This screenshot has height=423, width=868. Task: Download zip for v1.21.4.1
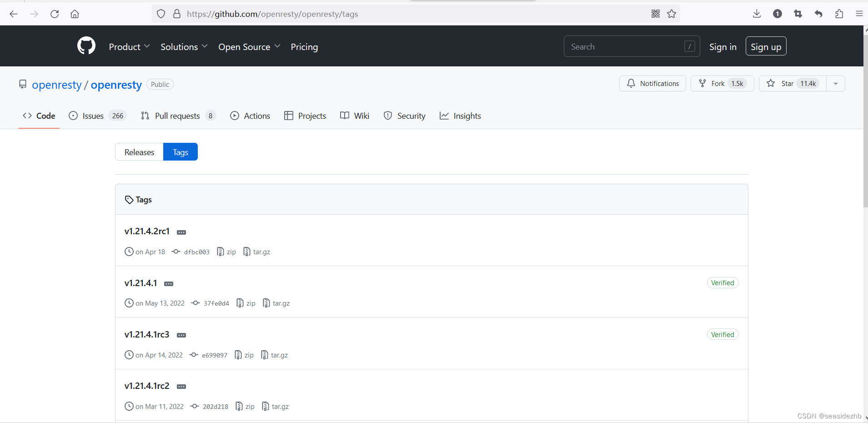click(x=246, y=303)
